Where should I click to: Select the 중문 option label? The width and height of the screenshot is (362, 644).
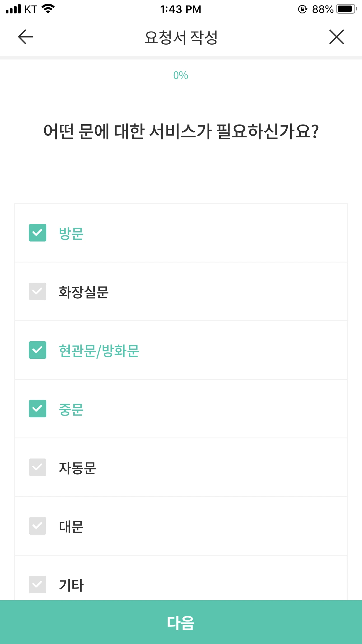[x=71, y=409]
